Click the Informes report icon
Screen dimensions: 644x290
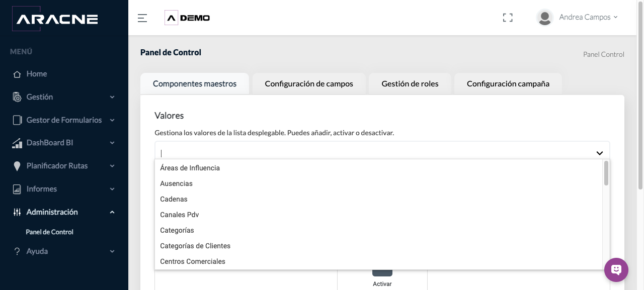pyautogui.click(x=17, y=189)
